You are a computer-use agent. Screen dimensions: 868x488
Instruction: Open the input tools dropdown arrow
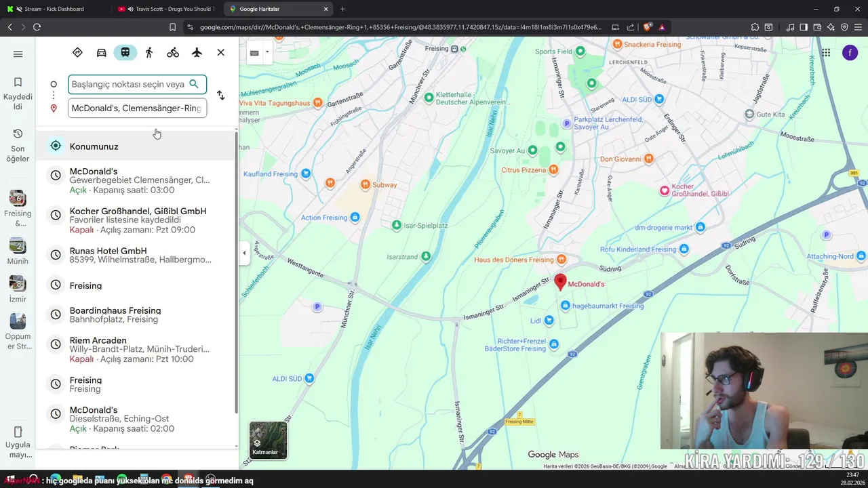(267, 52)
